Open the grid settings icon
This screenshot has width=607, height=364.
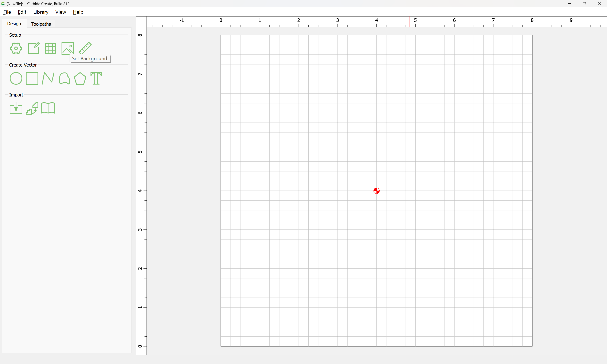pos(51,48)
